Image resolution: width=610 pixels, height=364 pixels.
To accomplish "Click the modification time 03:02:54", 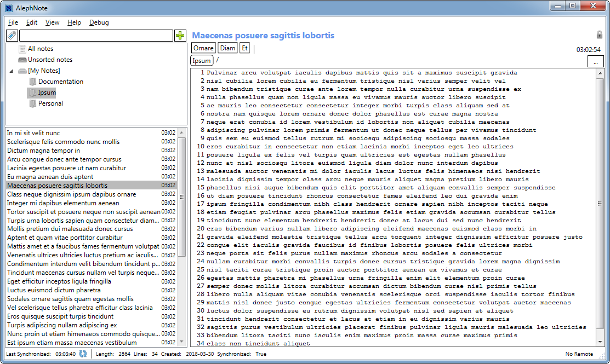I will [588, 50].
